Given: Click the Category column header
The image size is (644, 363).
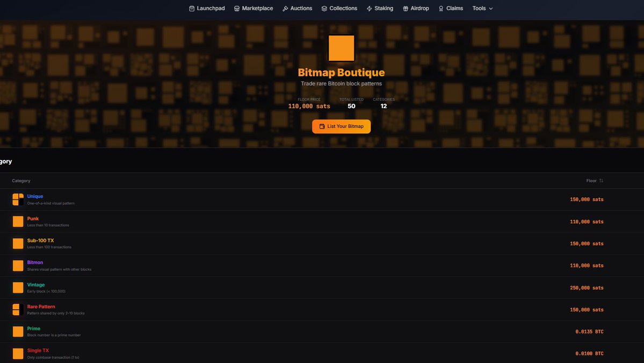Looking at the screenshot, I should coord(21,181).
